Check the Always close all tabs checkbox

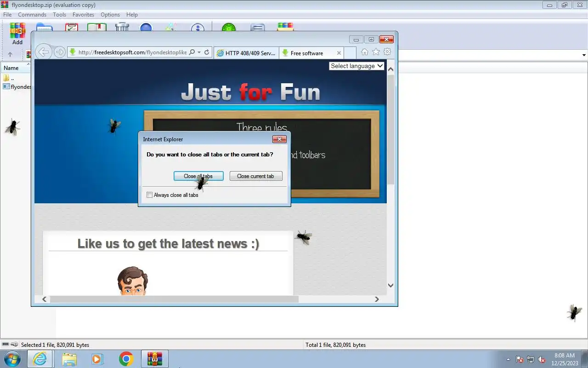click(149, 195)
